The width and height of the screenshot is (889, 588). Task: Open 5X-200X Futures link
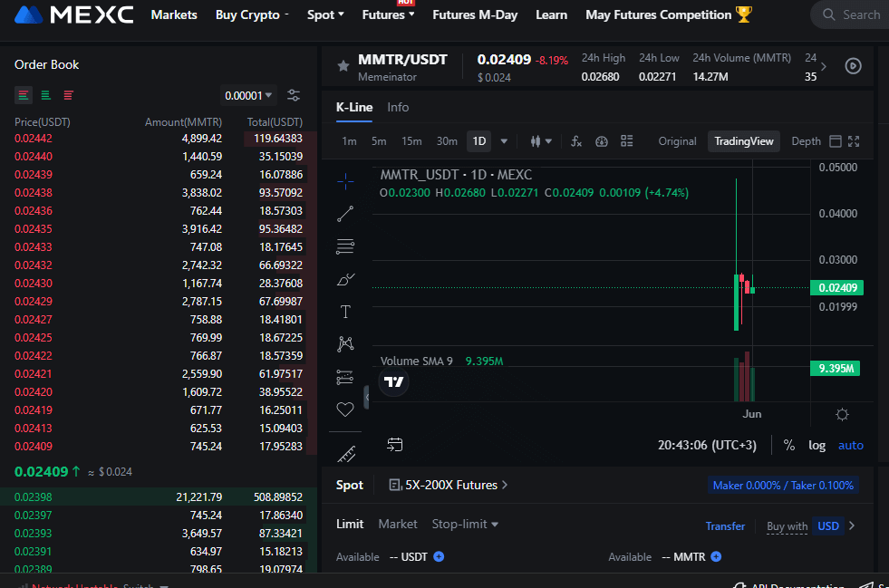point(448,486)
